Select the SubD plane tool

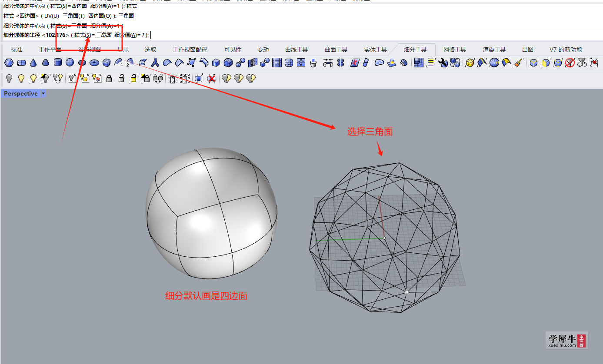pyautogui.click(x=21, y=63)
